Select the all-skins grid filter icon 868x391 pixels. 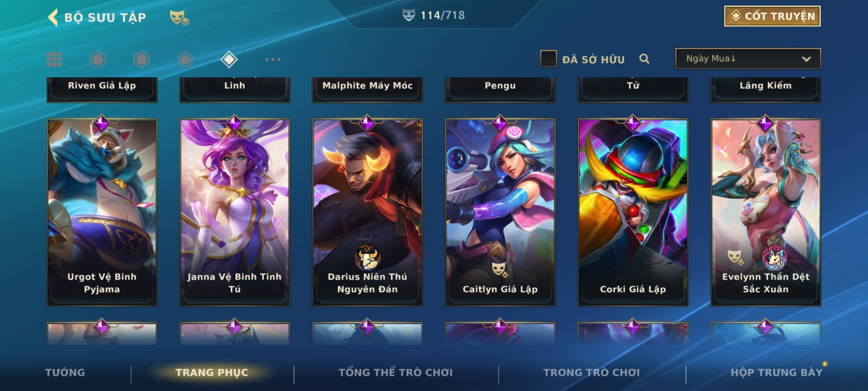coord(54,59)
